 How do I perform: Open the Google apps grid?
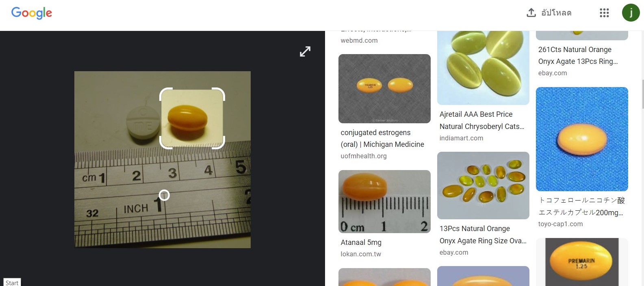pos(604,13)
